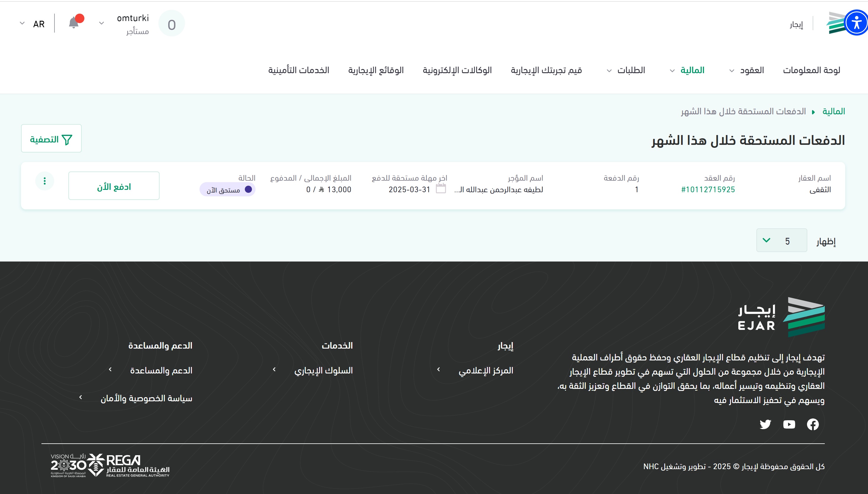Open contract number #10112715925 link
The width and height of the screenshot is (868, 494).
(x=708, y=190)
